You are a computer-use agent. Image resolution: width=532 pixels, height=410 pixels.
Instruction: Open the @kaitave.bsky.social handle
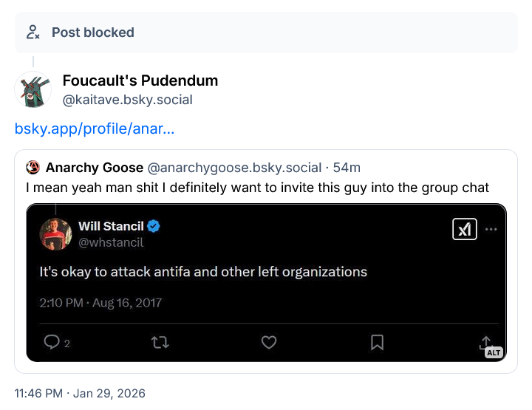click(x=127, y=100)
